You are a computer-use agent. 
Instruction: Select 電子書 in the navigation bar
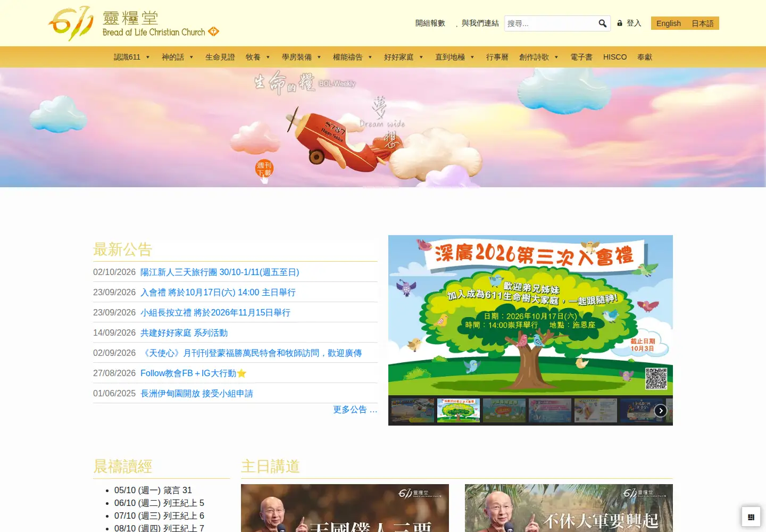tap(581, 57)
